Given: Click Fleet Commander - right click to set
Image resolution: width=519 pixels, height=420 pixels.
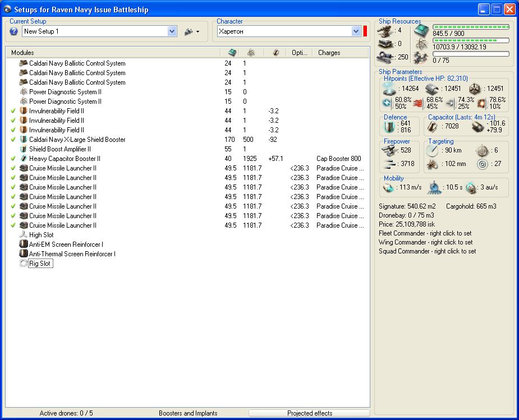Looking at the screenshot, I should coord(425,233).
